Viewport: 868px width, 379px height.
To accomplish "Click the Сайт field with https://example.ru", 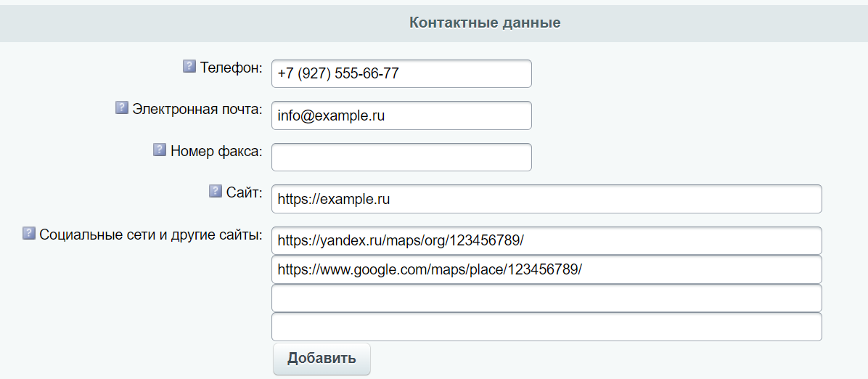I will pyautogui.click(x=546, y=199).
